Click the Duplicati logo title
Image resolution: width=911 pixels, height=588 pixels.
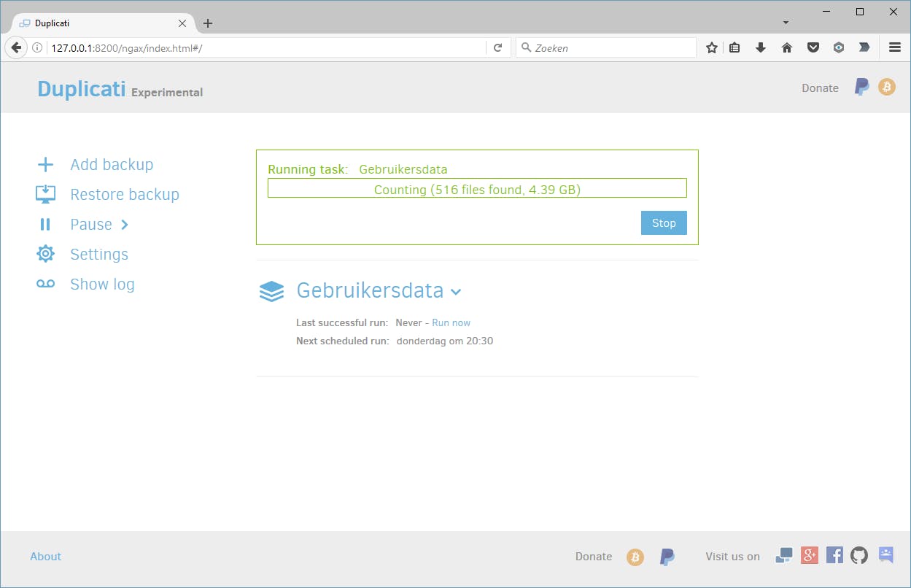(x=82, y=88)
